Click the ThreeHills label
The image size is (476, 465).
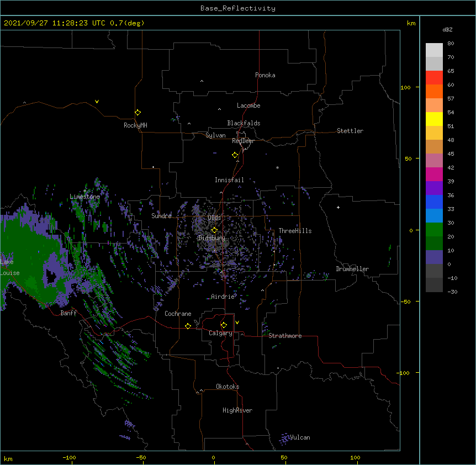[x=295, y=231]
